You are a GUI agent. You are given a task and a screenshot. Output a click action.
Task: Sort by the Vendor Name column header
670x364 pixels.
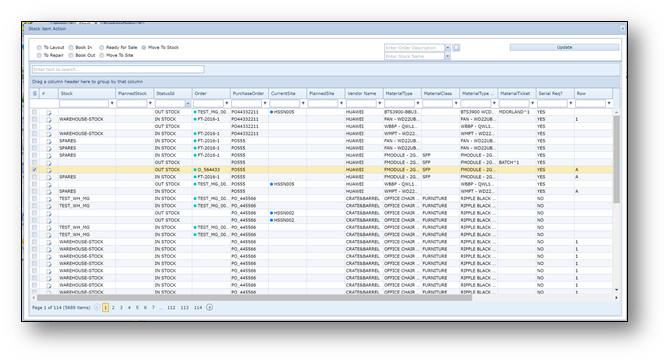tap(364, 94)
